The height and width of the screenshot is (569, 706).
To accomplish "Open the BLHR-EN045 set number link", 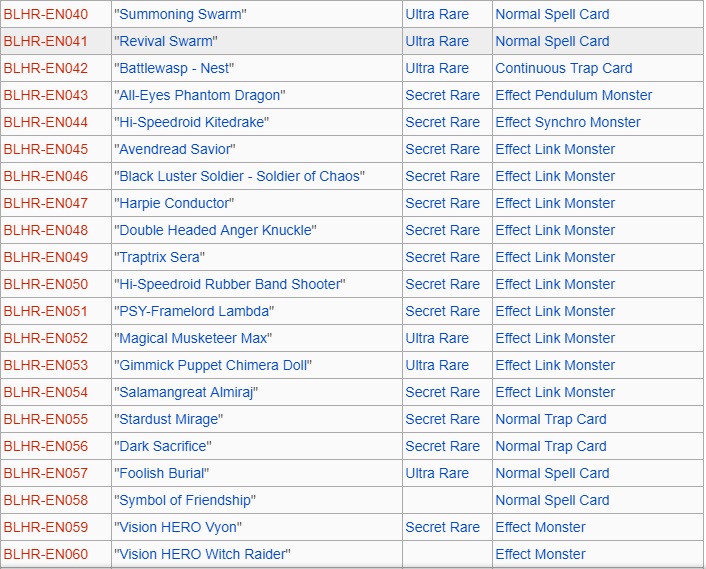I will [45, 150].
